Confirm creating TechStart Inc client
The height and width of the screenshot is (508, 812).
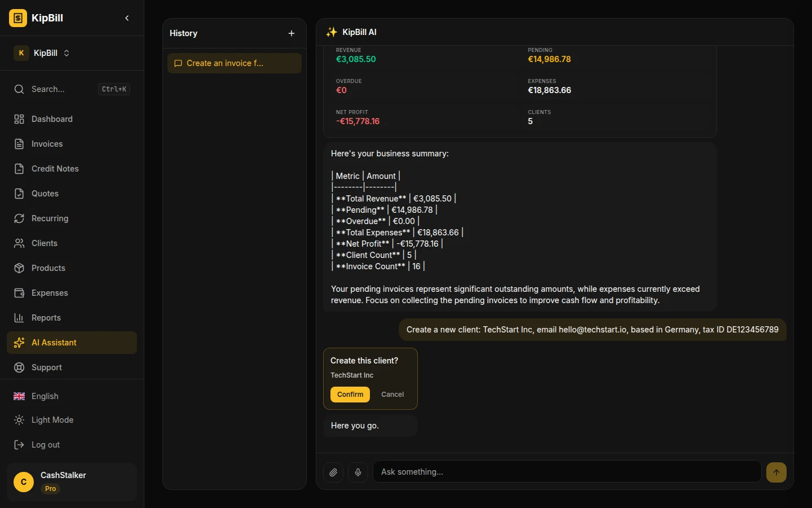pos(350,395)
